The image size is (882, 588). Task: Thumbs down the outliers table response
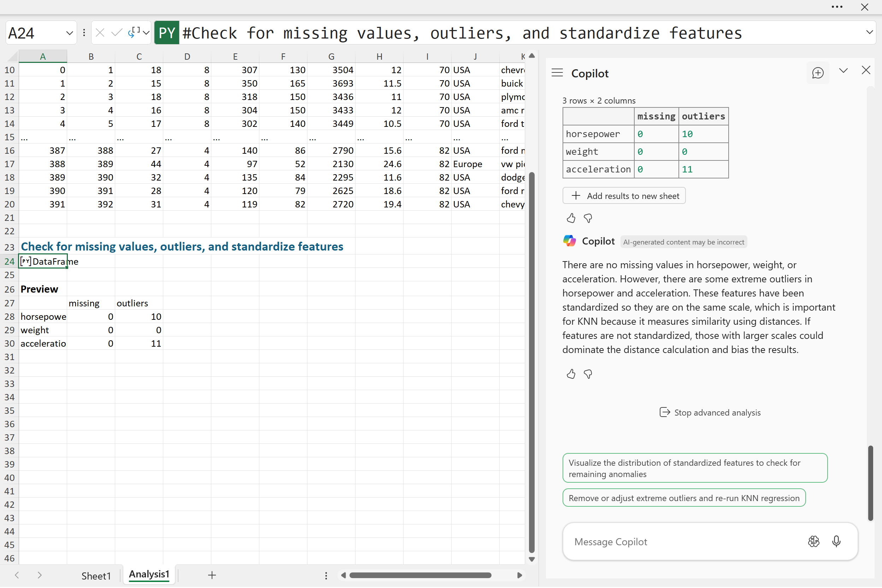(588, 218)
